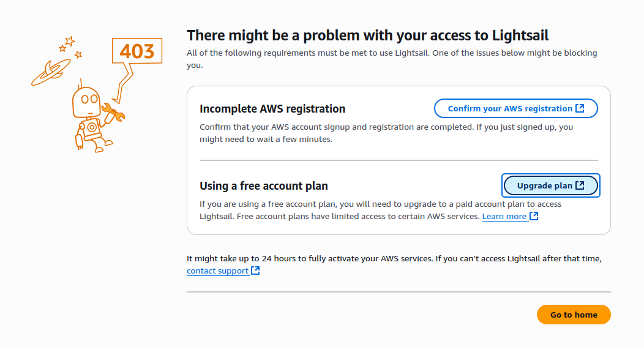Click the Confirm your AWS registration button
The height and width of the screenshot is (347, 644).
516,108
